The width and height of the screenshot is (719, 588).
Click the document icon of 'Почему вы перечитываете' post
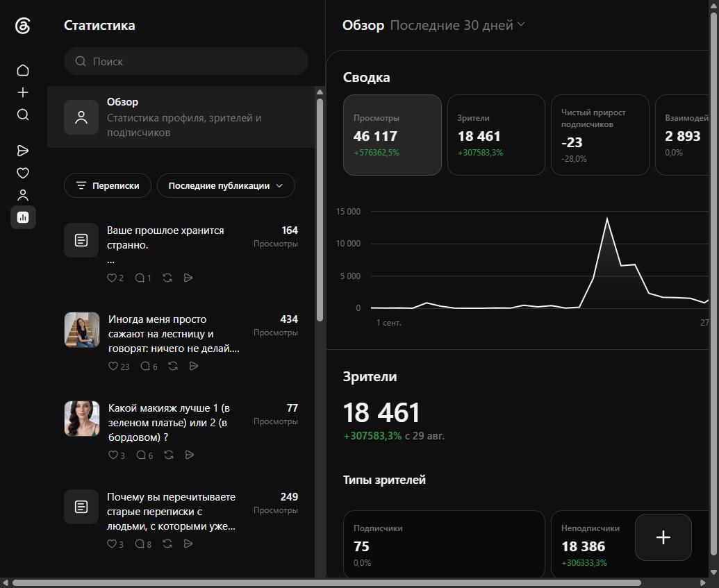(x=81, y=507)
